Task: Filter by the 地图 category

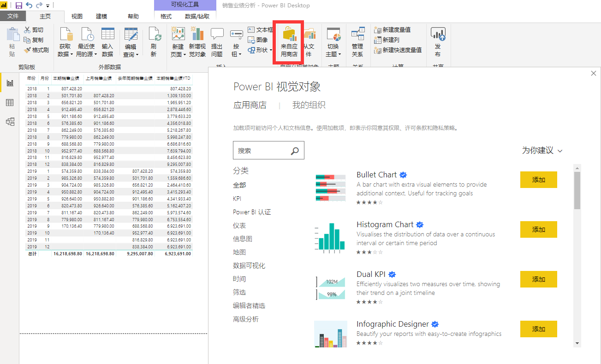Action: tap(239, 252)
